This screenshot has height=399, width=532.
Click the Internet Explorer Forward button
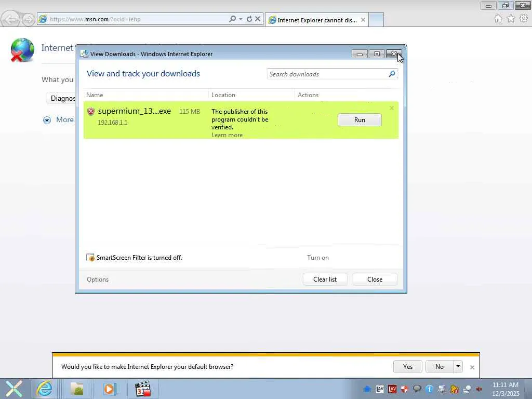pyautogui.click(x=28, y=19)
